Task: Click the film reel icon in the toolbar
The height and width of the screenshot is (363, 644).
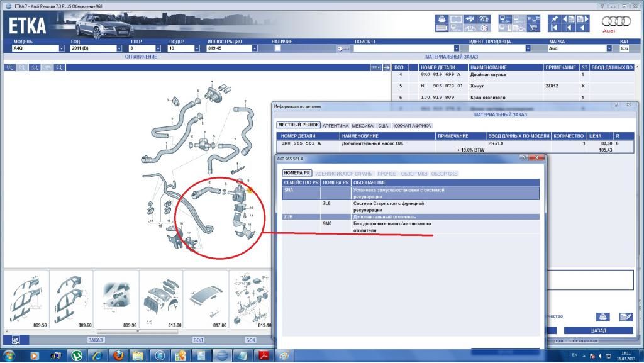Action: (484, 28)
